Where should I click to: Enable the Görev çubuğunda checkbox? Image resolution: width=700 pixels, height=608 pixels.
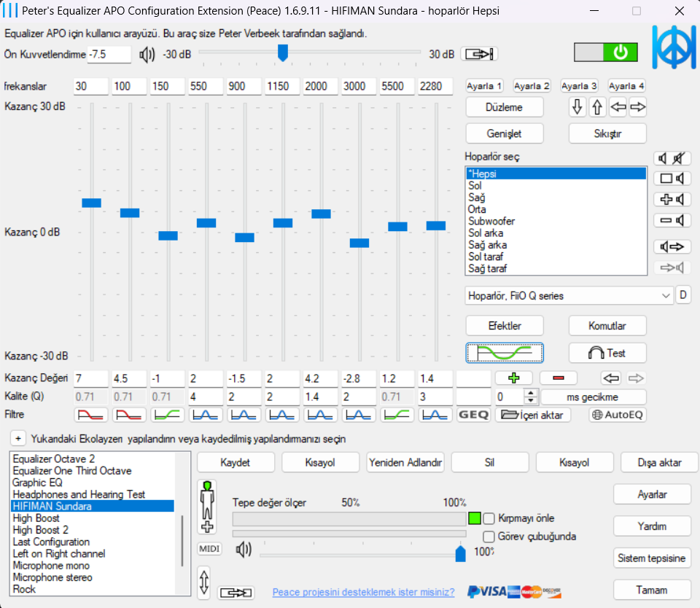click(489, 537)
